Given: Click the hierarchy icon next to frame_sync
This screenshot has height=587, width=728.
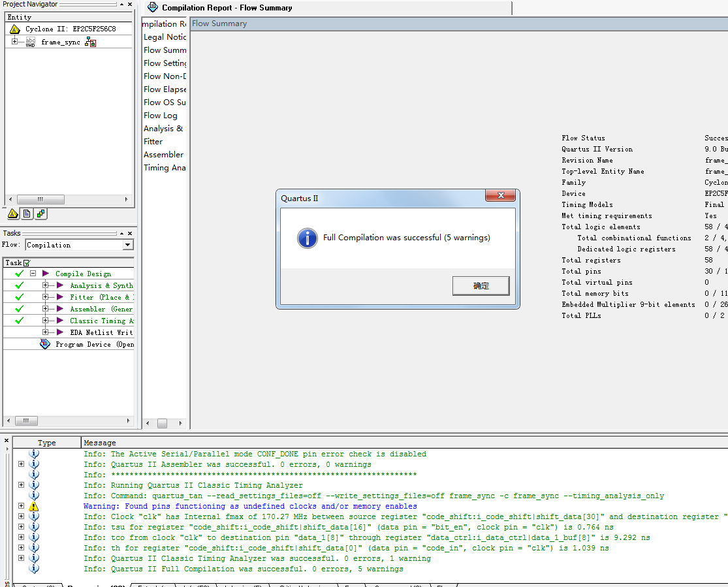Looking at the screenshot, I should point(90,42).
